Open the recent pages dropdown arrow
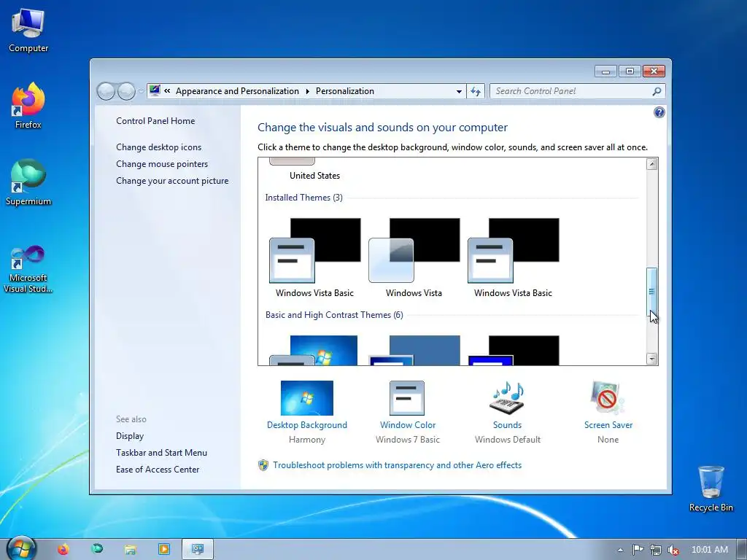The width and height of the screenshot is (747, 560). [141, 91]
